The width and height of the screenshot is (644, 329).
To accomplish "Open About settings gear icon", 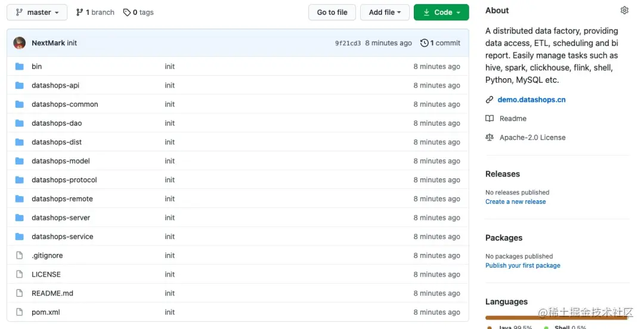I will pyautogui.click(x=624, y=10).
